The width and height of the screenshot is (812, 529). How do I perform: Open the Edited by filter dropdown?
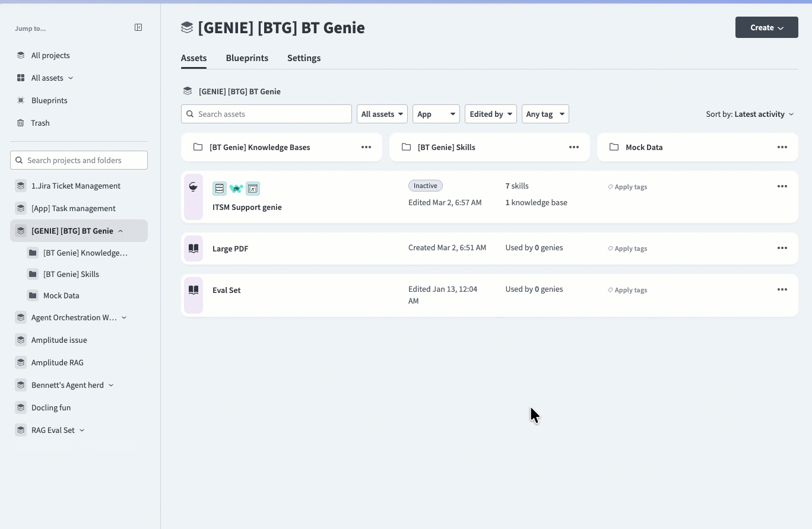coord(490,114)
